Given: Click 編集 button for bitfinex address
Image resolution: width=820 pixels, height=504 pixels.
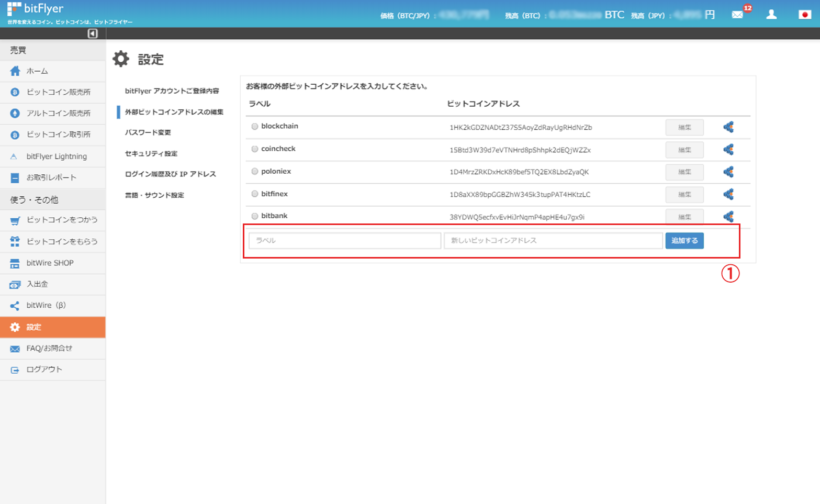Looking at the screenshot, I should [x=684, y=194].
